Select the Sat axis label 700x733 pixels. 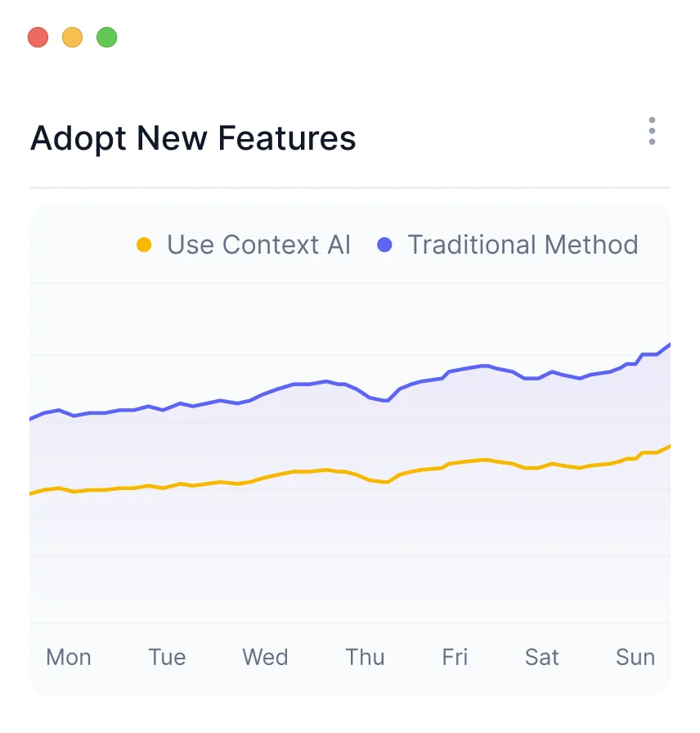[542, 657]
